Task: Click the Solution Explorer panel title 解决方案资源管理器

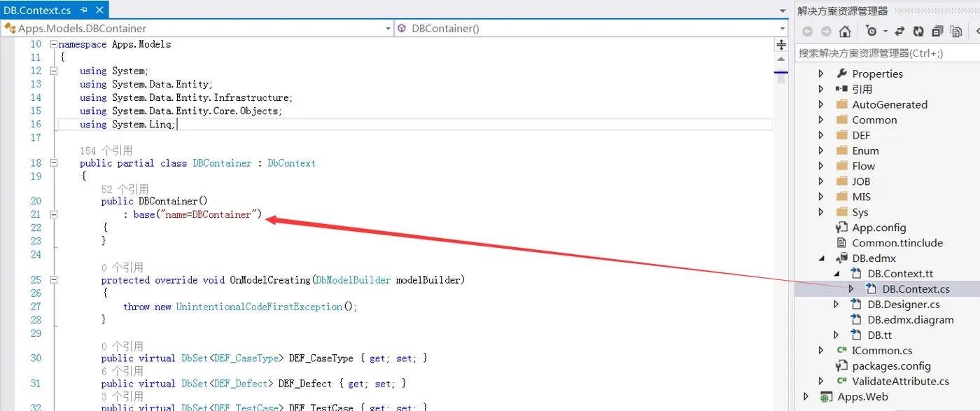Action: 842,11
